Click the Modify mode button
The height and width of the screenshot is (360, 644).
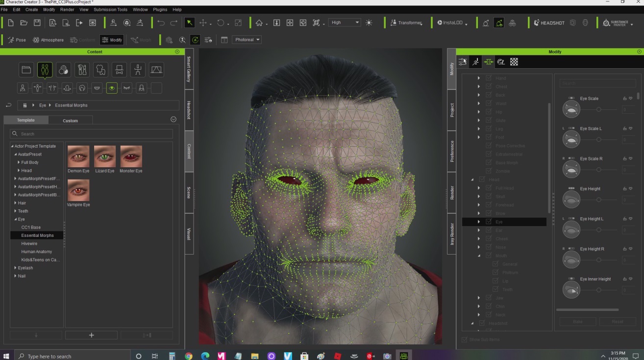coord(112,40)
